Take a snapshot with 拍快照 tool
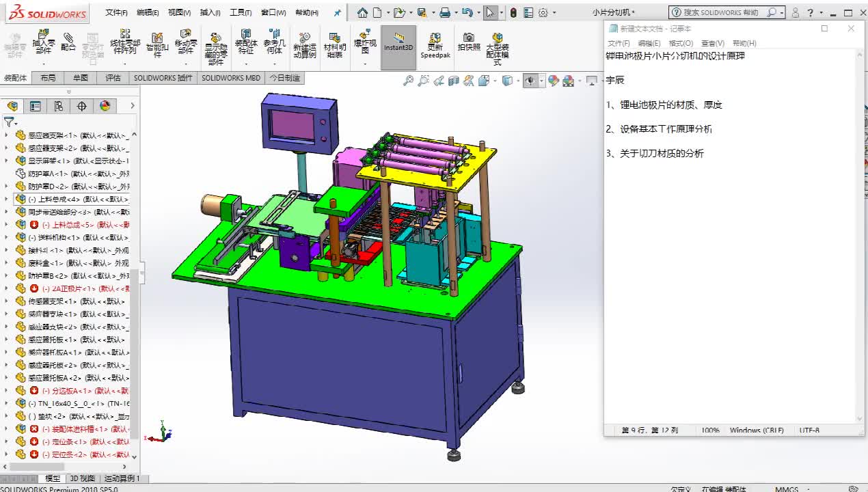Image resolution: width=868 pixels, height=492 pixels. pyautogui.click(x=469, y=42)
